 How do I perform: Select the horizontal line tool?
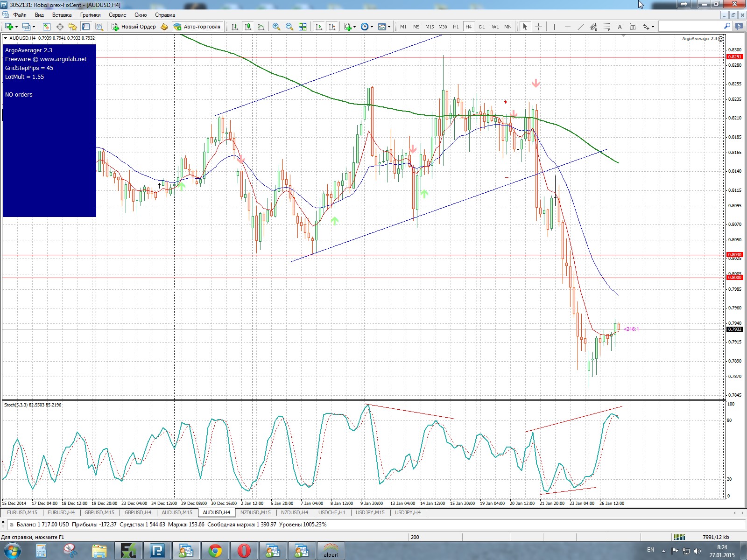(x=567, y=27)
